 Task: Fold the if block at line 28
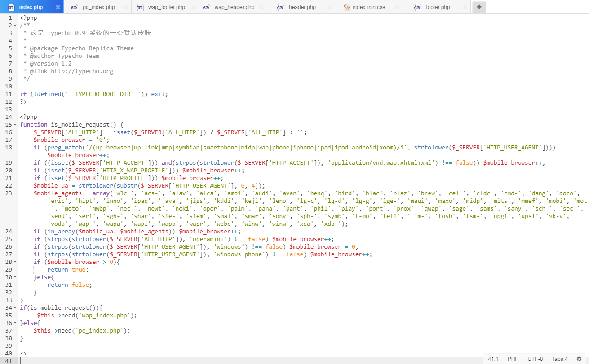pos(16,262)
